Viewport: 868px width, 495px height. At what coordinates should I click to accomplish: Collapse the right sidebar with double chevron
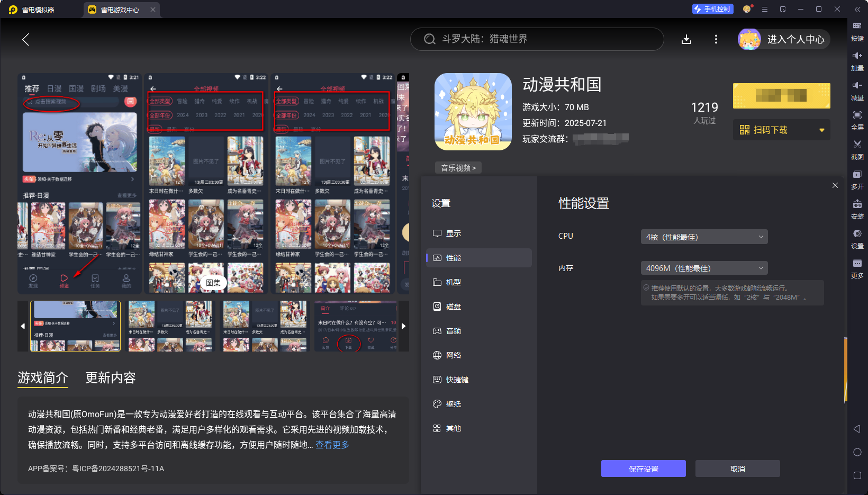857,9
